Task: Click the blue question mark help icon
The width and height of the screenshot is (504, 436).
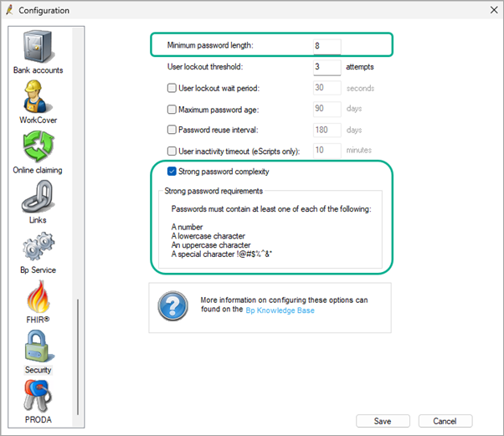Action: tap(172, 306)
